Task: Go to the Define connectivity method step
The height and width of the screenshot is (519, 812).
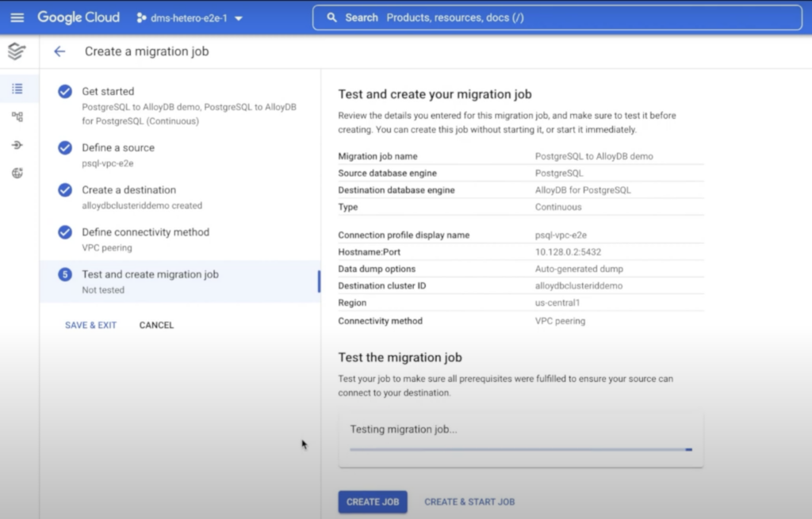Action: click(x=180, y=239)
